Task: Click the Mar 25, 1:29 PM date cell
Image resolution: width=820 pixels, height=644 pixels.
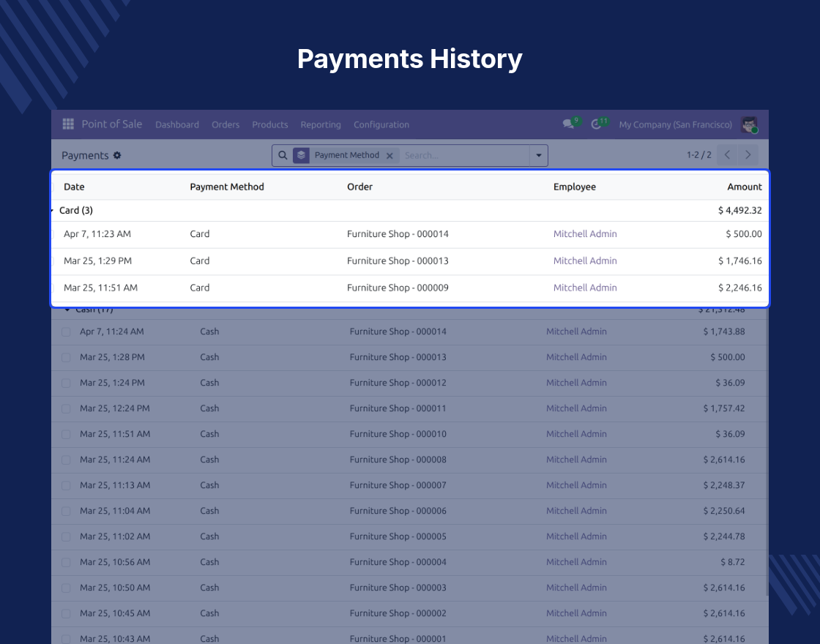Action: click(x=98, y=261)
